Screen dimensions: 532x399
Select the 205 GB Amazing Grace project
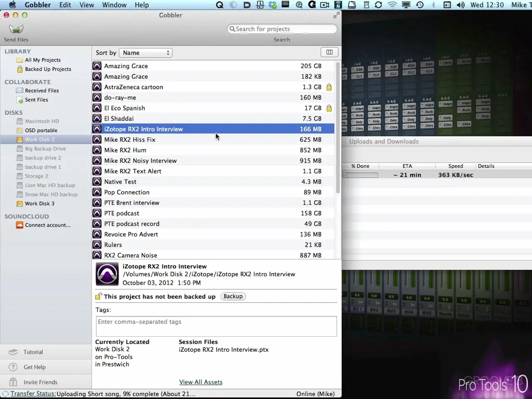pyautogui.click(x=213, y=66)
